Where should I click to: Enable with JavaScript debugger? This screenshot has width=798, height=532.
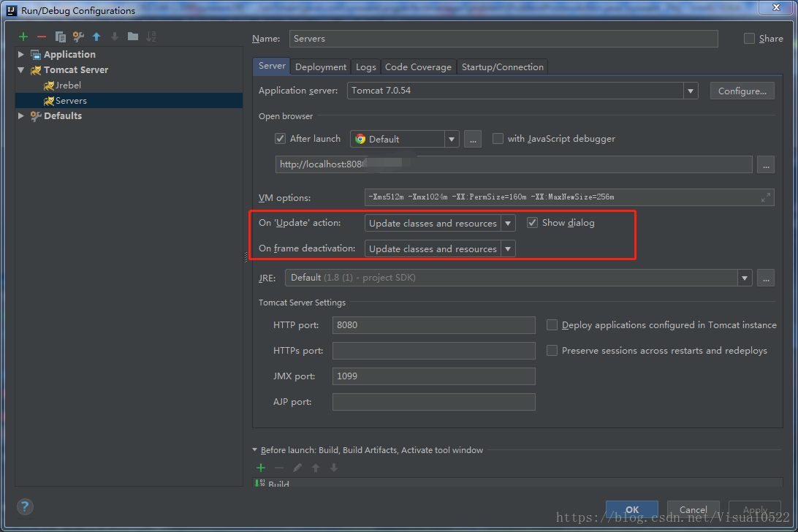[498, 138]
